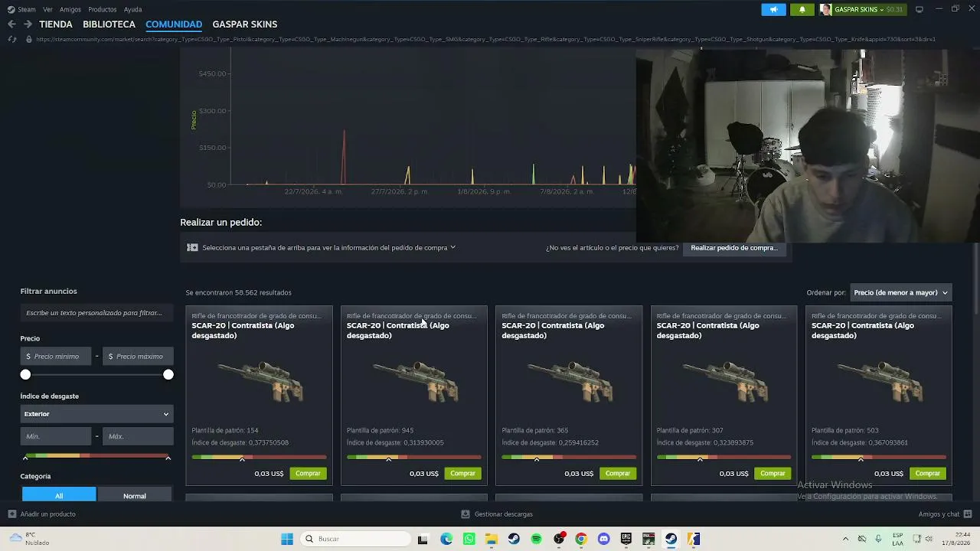Launch Microsoft Edge from the taskbar
Image resolution: width=980 pixels, height=551 pixels.
point(446,539)
